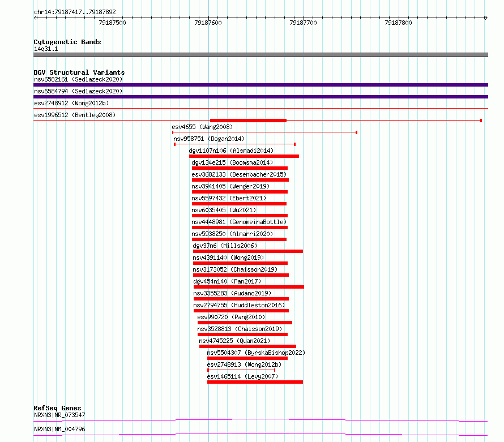Click the thin red line of esv4655
This screenshot has width=504, height=442.
point(264,132)
